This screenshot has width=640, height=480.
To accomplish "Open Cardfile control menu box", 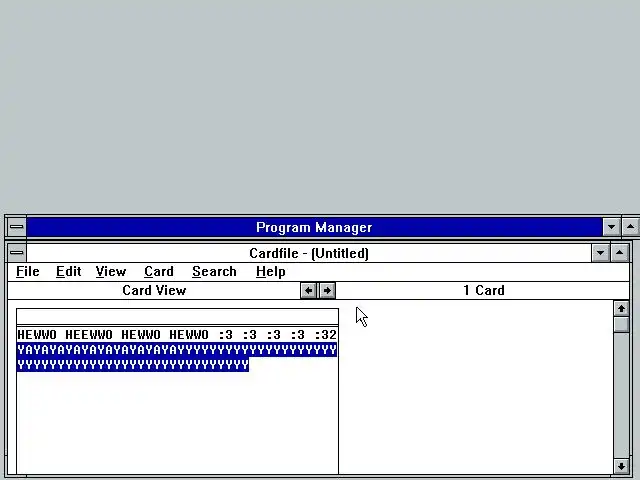I will click(x=16, y=253).
